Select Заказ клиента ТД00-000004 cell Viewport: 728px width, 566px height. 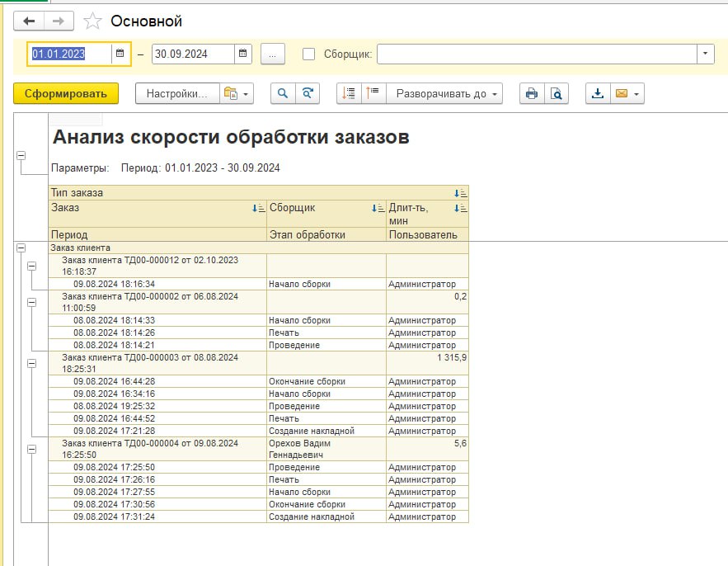157,449
